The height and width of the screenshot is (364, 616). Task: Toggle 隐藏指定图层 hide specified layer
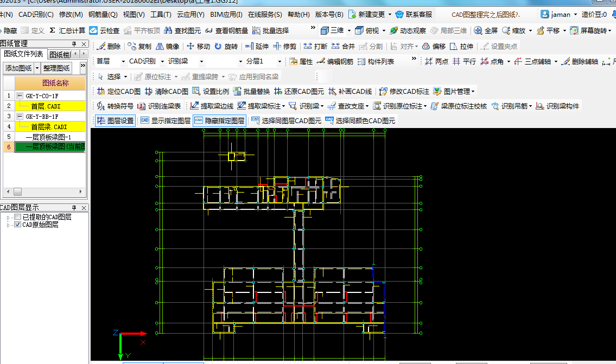[220, 120]
